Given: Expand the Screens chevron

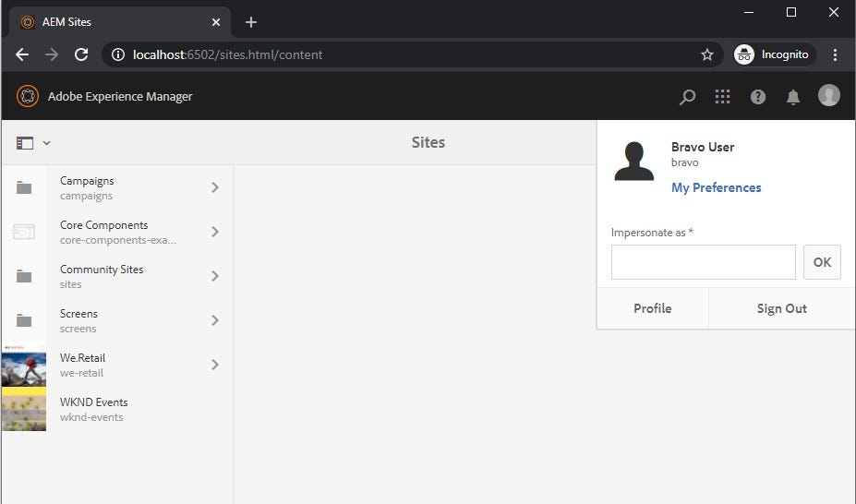Looking at the screenshot, I should pyautogui.click(x=215, y=320).
